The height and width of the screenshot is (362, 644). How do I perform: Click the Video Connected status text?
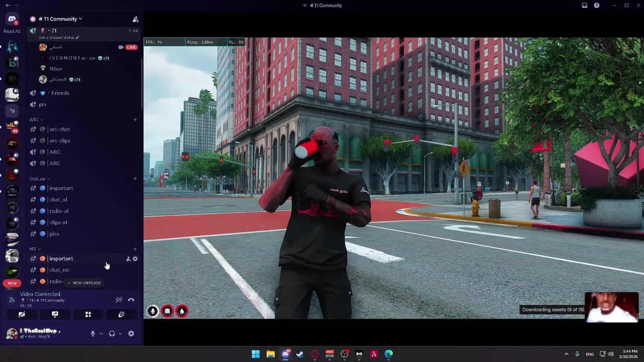tap(40, 294)
